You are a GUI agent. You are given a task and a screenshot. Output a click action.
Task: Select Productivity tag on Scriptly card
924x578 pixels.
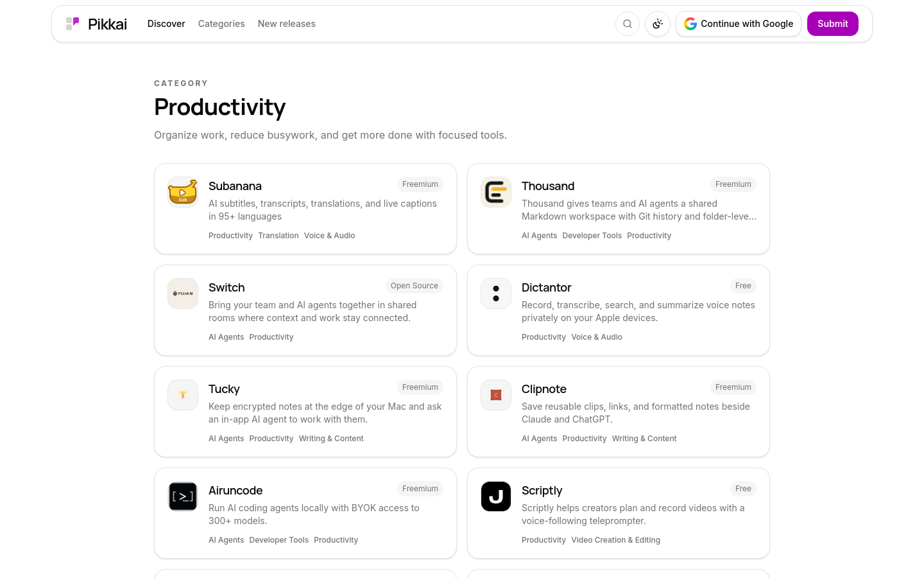543,540
